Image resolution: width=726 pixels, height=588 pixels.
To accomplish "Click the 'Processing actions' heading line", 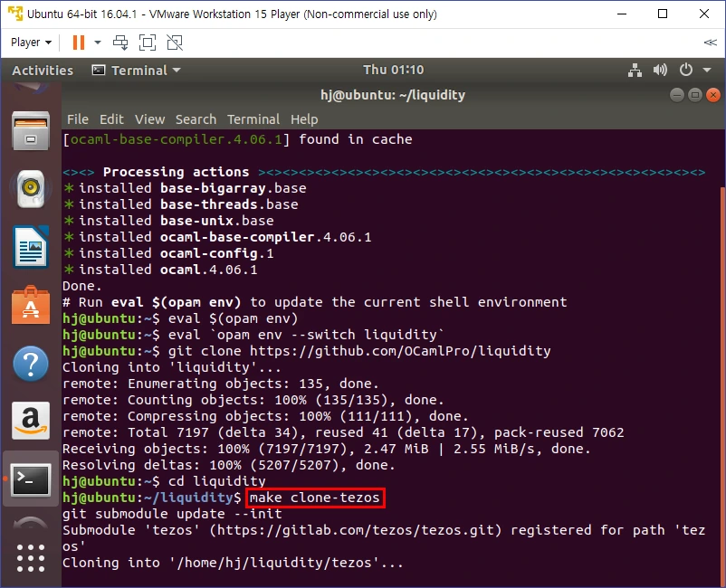I will (385, 172).
